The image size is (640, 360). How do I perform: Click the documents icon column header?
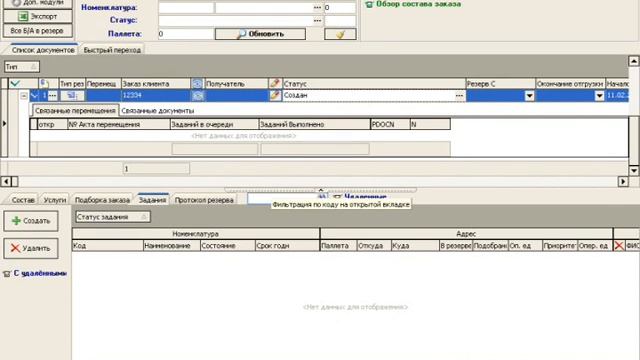(x=45, y=84)
